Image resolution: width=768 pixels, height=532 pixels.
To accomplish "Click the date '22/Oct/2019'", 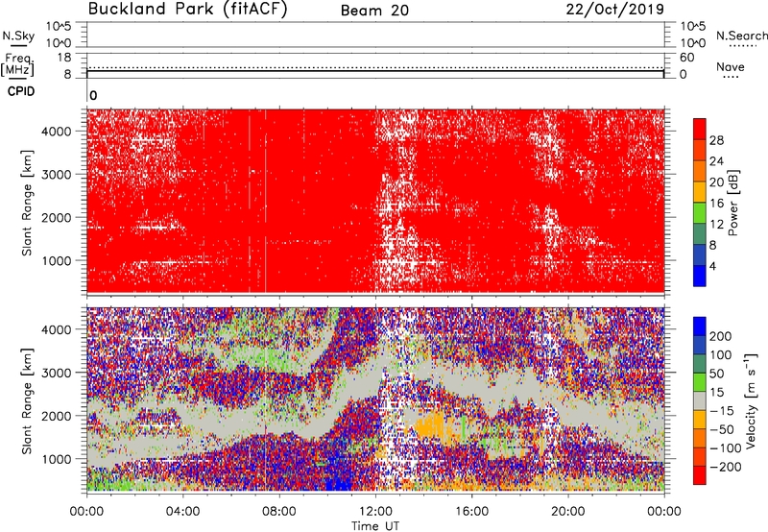I will [x=615, y=10].
